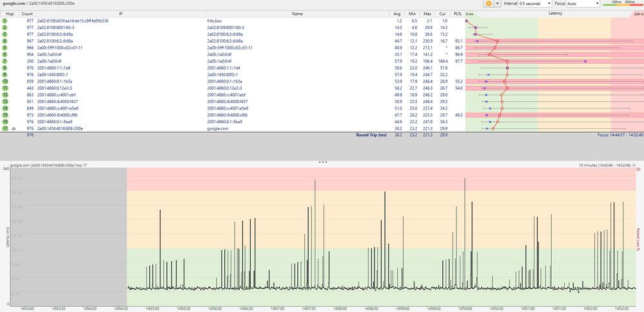The height and width of the screenshot is (312, 644).
Task: Click the Count column header
Action: tap(26, 13)
